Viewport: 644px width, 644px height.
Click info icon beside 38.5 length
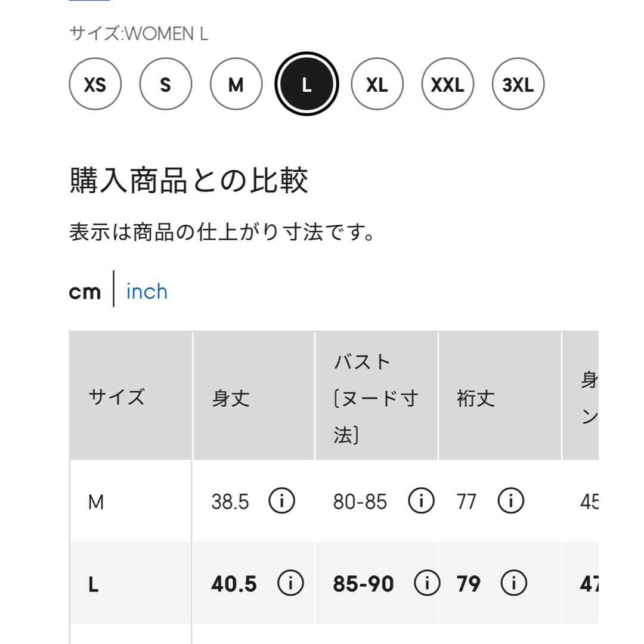(281, 501)
